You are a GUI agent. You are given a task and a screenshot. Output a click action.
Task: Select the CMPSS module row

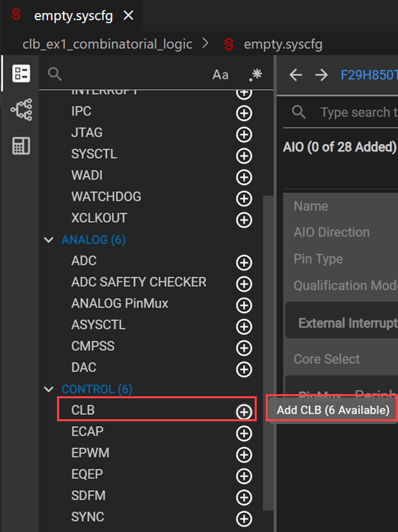157,346
